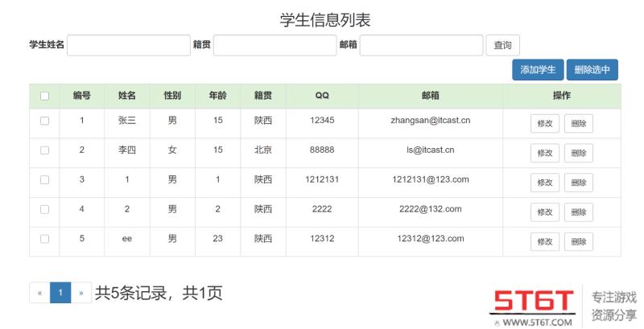Check the box for student 张三

point(45,121)
